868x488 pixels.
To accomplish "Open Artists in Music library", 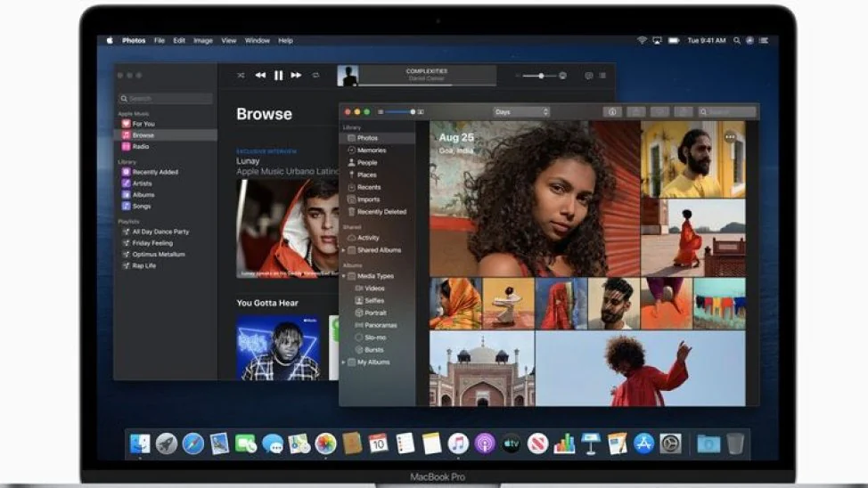I will 166,183.
